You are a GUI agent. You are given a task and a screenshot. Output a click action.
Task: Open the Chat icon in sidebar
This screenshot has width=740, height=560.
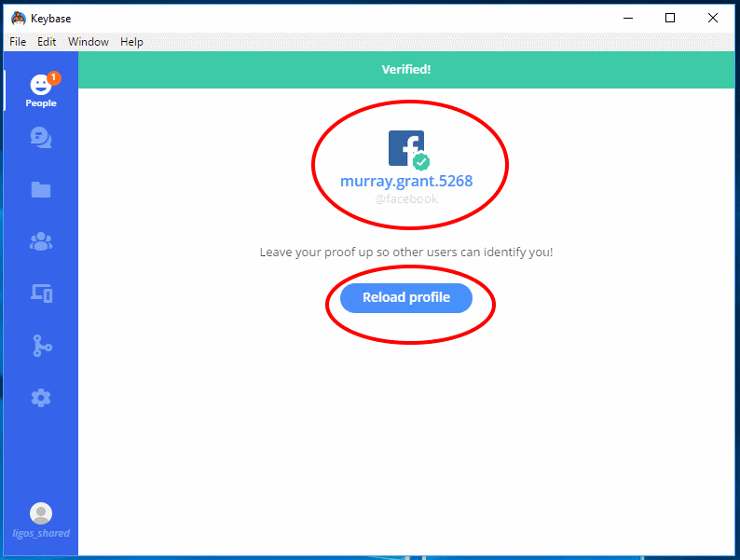pos(41,138)
